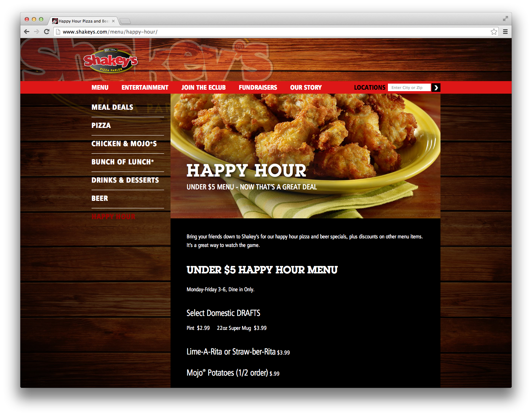Open the ENTERTAINMENT section
This screenshot has width=532, height=416.
pyautogui.click(x=144, y=87)
